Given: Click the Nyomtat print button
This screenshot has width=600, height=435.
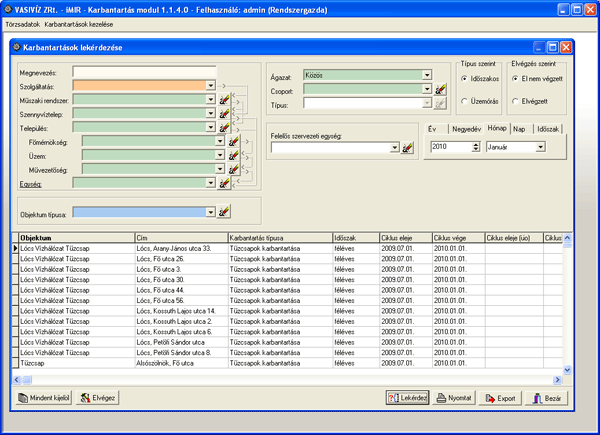Looking at the screenshot, I should coord(454,398).
